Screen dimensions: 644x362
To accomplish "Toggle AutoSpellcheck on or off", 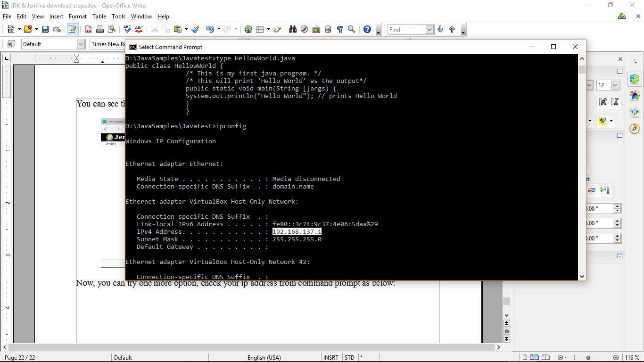I will click(x=138, y=29).
